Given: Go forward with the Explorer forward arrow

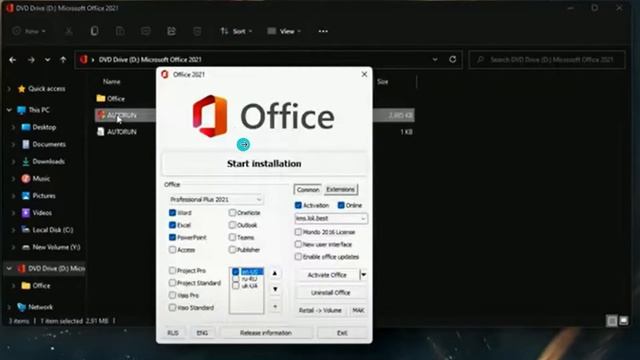Looking at the screenshot, I should pos(31,60).
